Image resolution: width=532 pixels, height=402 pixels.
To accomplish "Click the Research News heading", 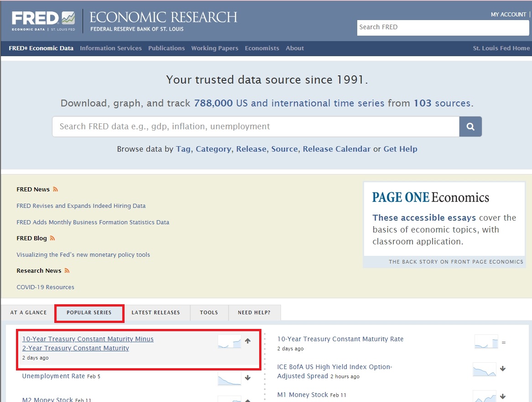I will [39, 271].
